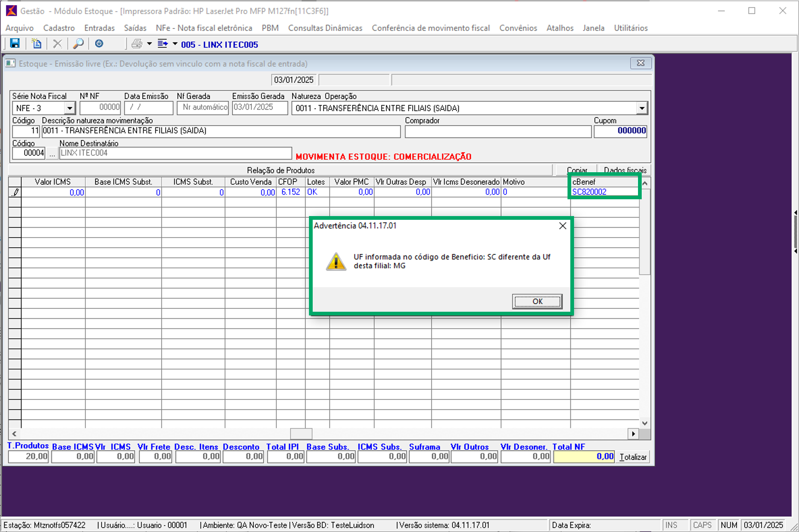Click the Valor ICMS column header
The image size is (799, 532).
click(53, 182)
